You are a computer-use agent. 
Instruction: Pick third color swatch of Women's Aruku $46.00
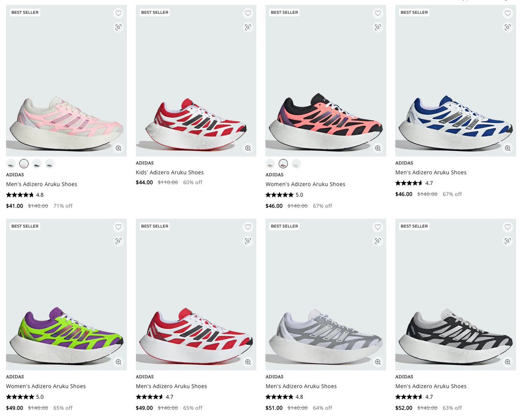[296, 164]
